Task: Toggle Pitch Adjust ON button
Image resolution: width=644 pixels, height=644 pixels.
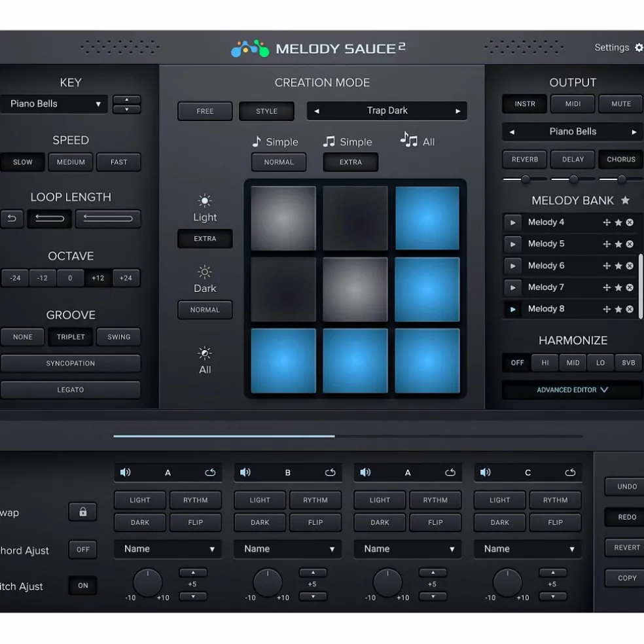Action: click(82, 586)
